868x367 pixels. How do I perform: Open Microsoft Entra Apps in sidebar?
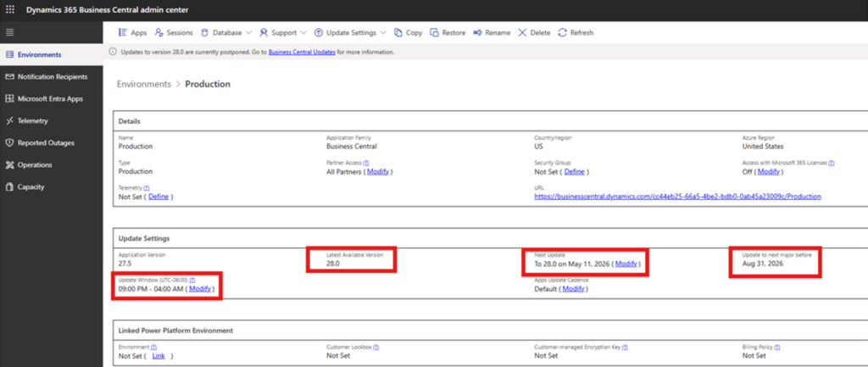tap(52, 98)
